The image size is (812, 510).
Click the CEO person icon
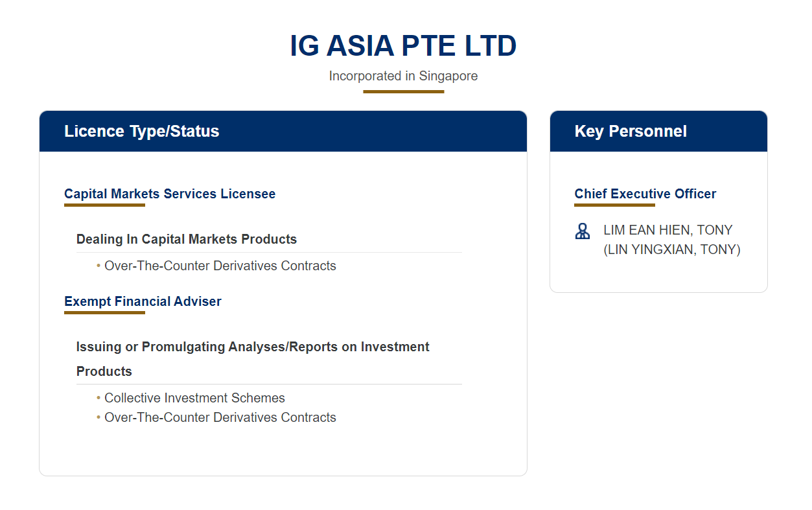pyautogui.click(x=583, y=231)
